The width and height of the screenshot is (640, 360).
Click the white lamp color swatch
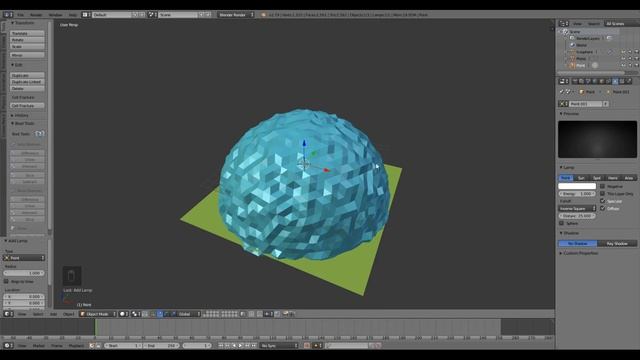click(x=577, y=186)
